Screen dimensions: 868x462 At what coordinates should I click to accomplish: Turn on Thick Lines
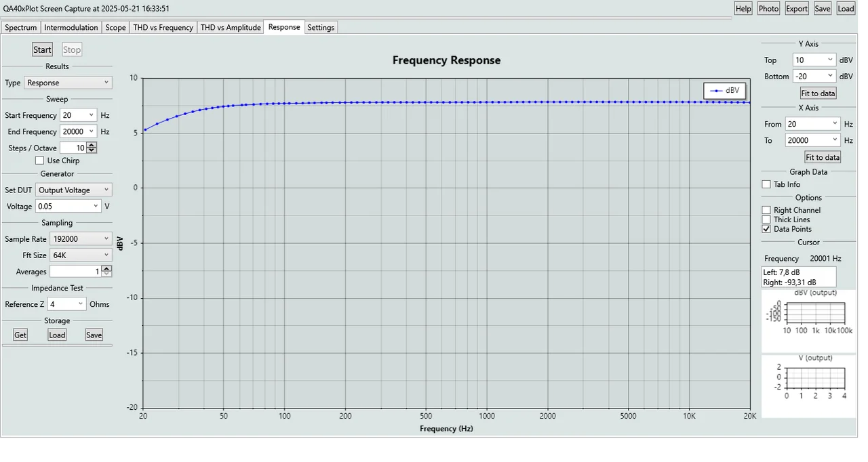point(766,219)
